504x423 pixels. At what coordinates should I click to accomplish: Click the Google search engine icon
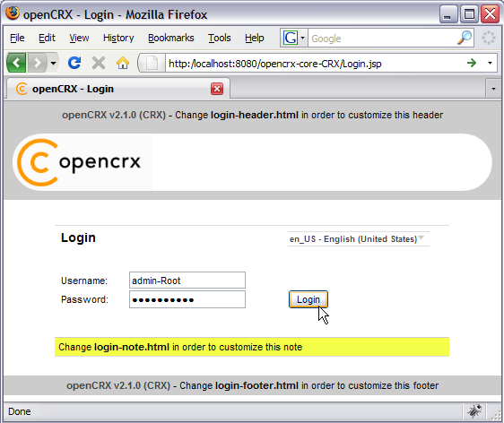[x=291, y=38]
